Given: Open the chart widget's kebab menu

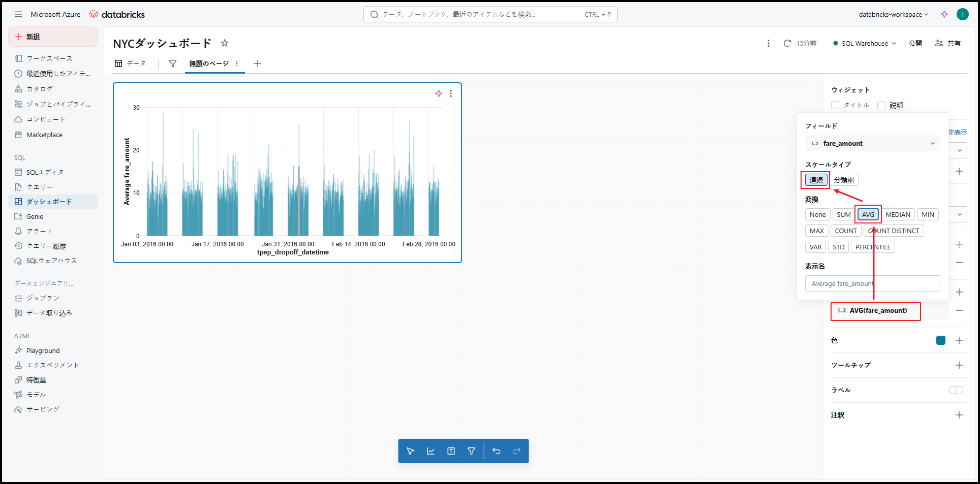Looking at the screenshot, I should [x=451, y=93].
